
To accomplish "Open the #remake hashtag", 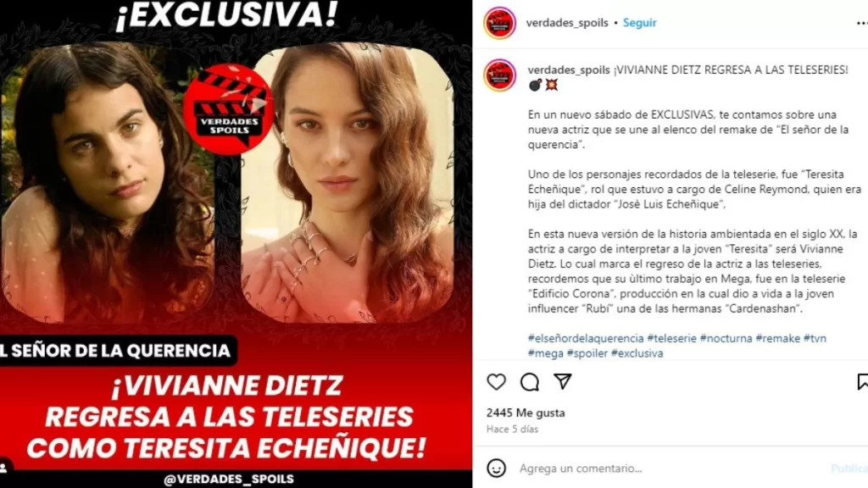I will (778, 338).
